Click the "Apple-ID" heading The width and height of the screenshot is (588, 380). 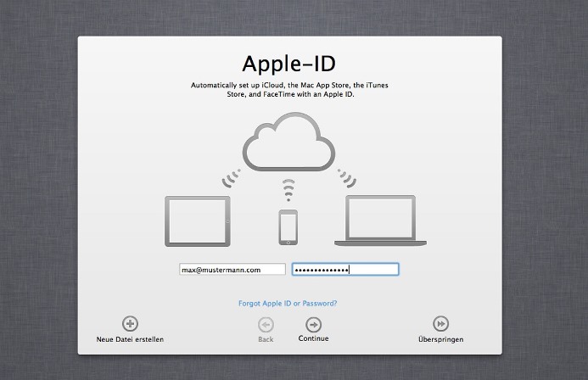tap(289, 64)
